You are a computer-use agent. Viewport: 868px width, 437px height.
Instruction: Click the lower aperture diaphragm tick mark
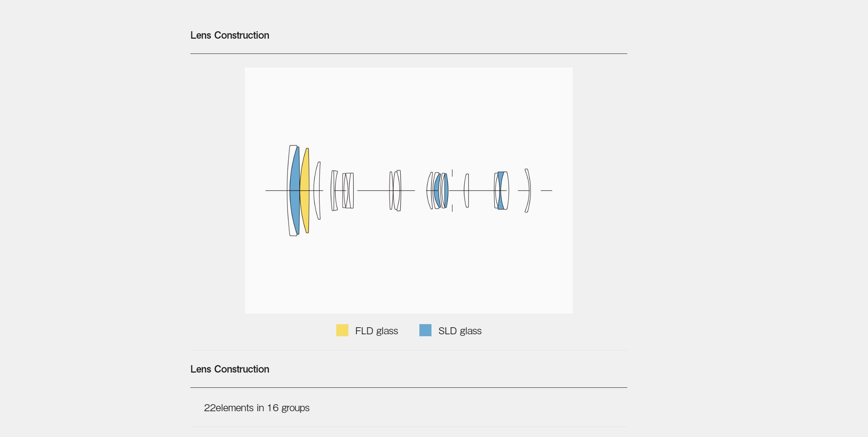point(452,208)
